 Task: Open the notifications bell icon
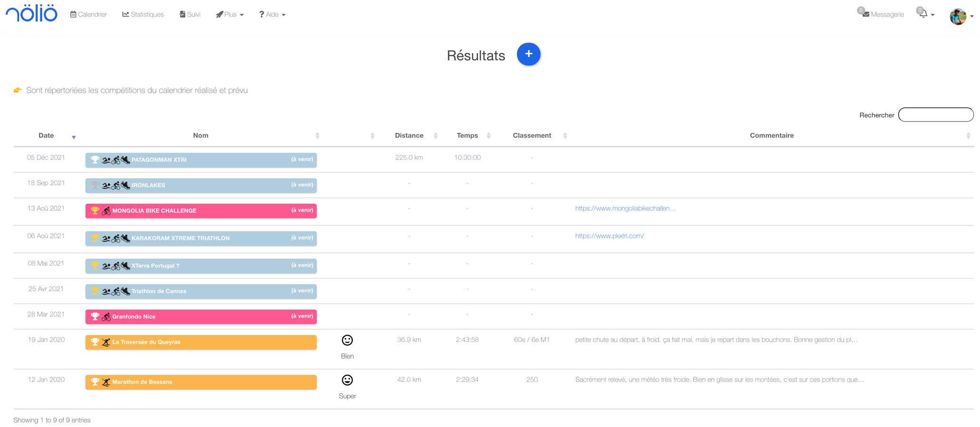pos(923,14)
